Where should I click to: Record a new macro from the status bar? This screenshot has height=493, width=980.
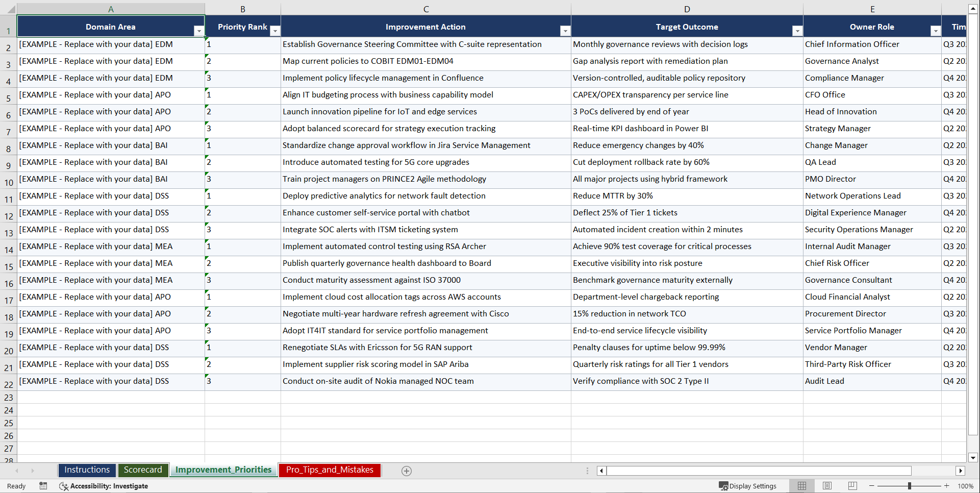pos(43,486)
